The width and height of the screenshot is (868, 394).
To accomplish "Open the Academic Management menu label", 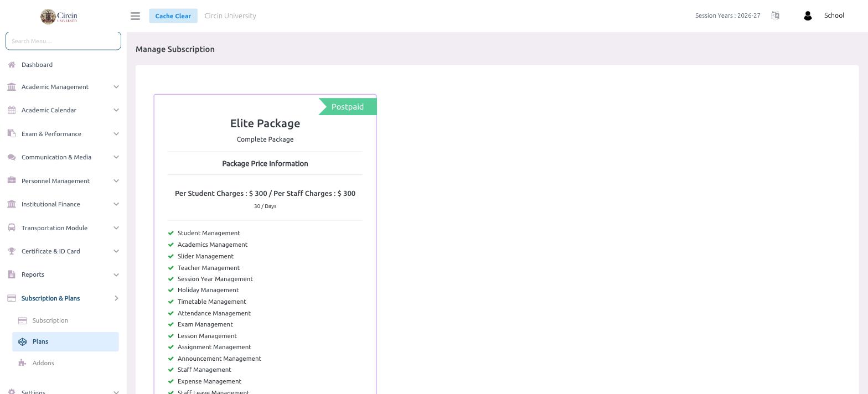I will pos(55,87).
